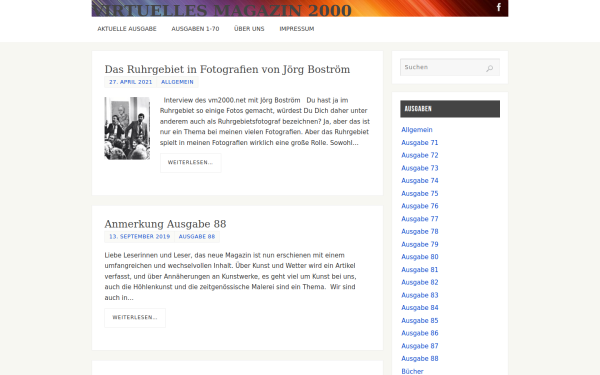Click Weiterlesen under the Ruhrgebiet article
The height and width of the screenshot is (375, 600).
[x=191, y=163]
